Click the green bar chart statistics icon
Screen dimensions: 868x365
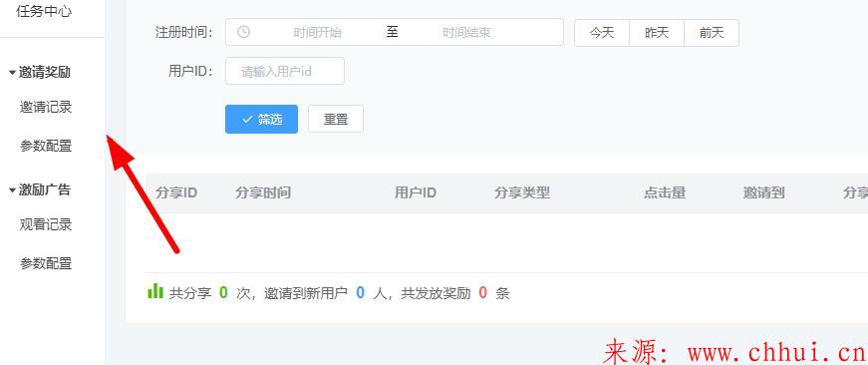(x=155, y=291)
